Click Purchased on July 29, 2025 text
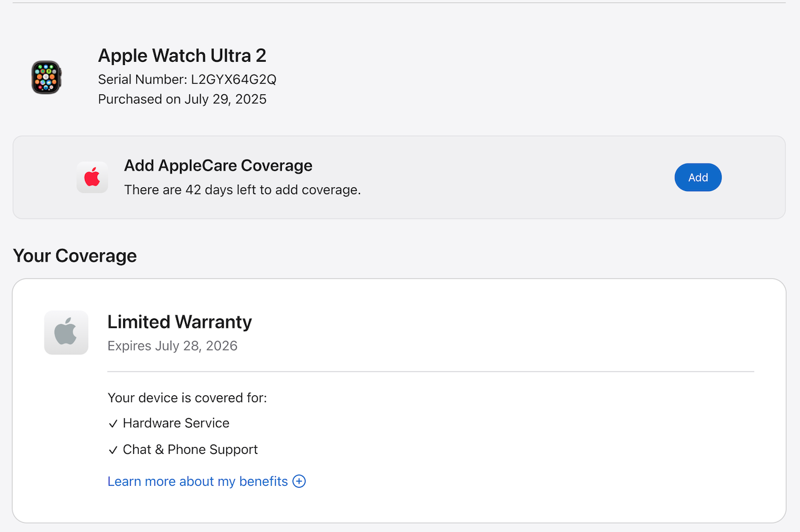This screenshot has height=532, width=800. (x=182, y=99)
